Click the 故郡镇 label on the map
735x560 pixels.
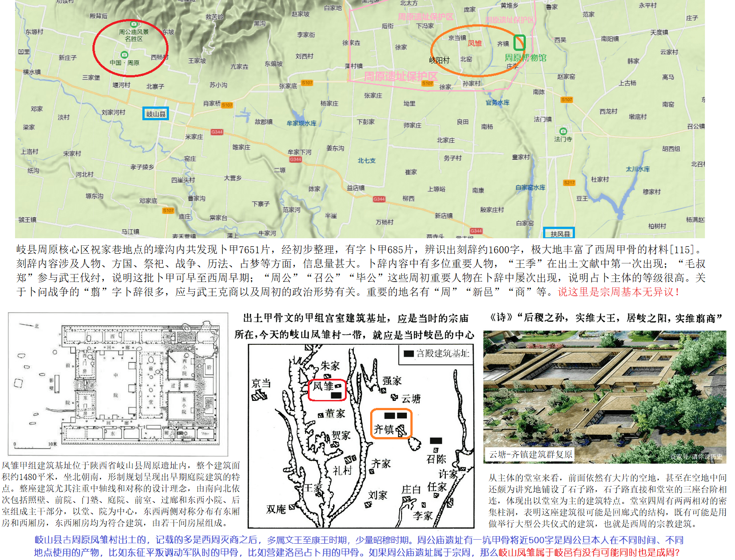[x=264, y=122]
